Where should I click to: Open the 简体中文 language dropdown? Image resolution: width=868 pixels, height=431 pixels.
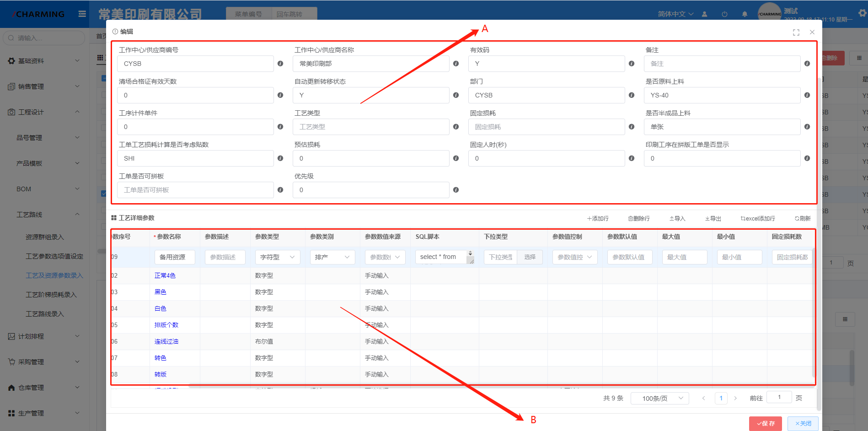676,14
